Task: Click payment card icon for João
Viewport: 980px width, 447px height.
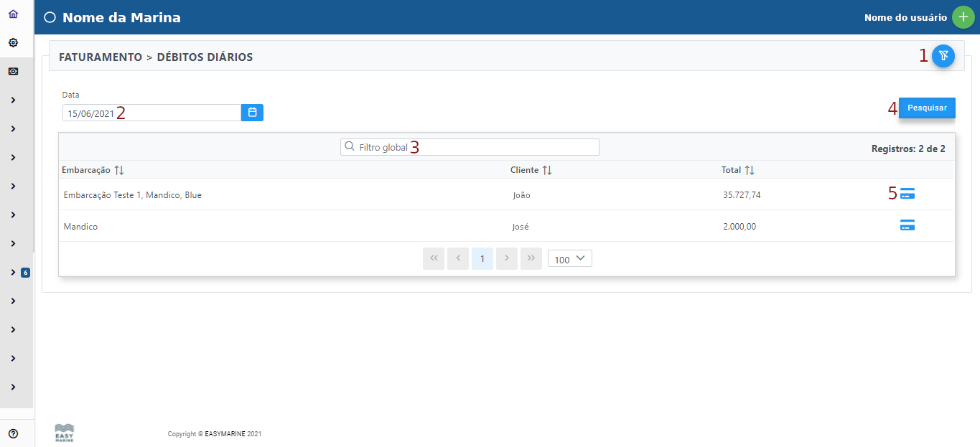Action: 907,193
